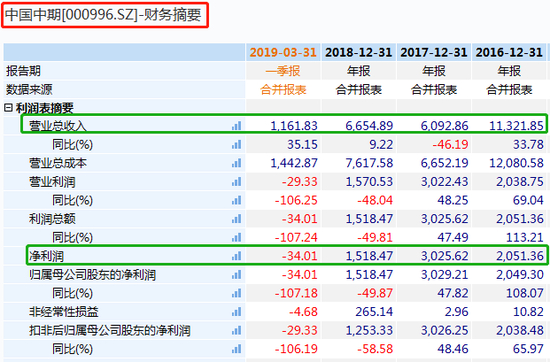This screenshot has height=362, width=550.
Task: Click the 非经常性损益 row label
Action: click(63, 311)
